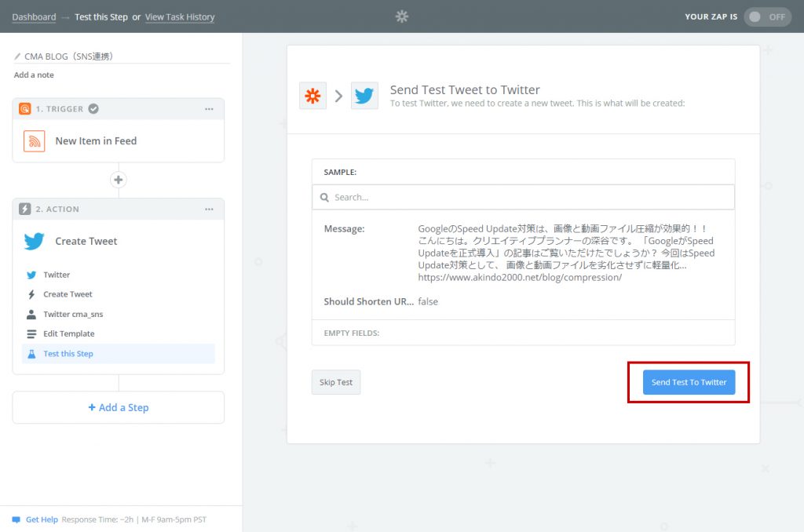The height and width of the screenshot is (532, 804).
Task: Click the Twitter bird icon beside Create Tweet
Action: tap(35, 241)
